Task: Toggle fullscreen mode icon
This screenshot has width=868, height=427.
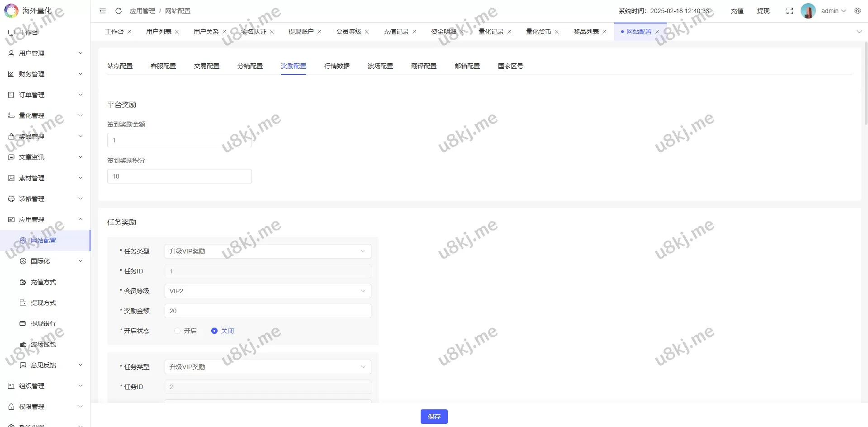Action: click(790, 11)
